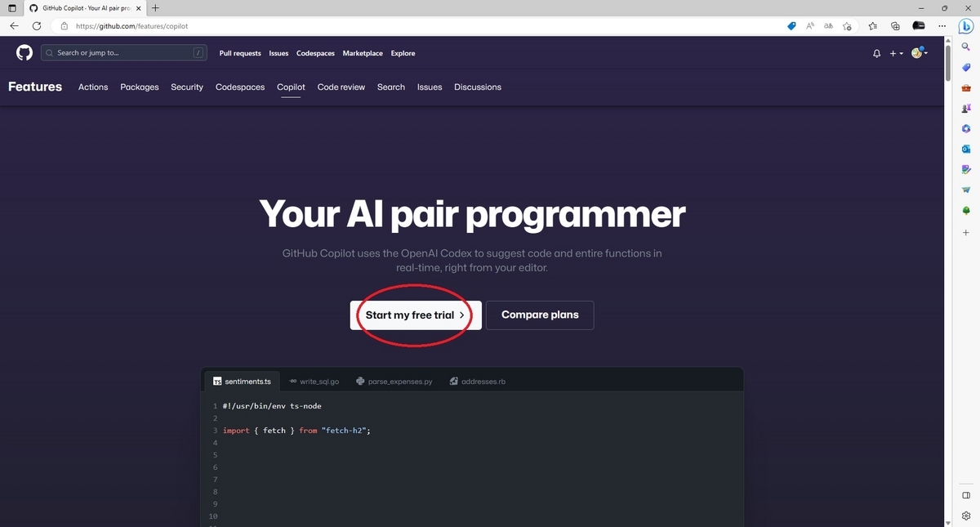Open sidebar E-tree icon
Viewport: 980px width, 527px height.
(x=966, y=210)
